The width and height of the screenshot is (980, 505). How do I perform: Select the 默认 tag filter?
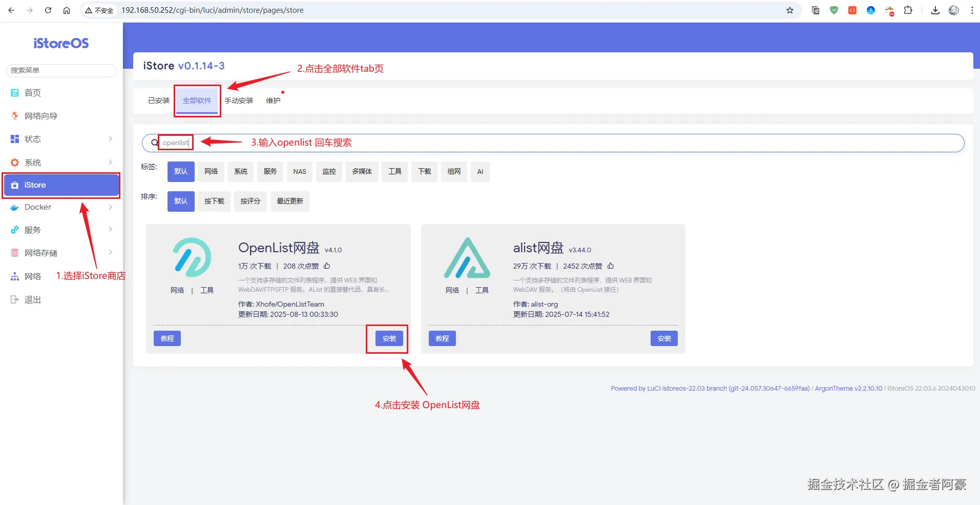tap(181, 172)
